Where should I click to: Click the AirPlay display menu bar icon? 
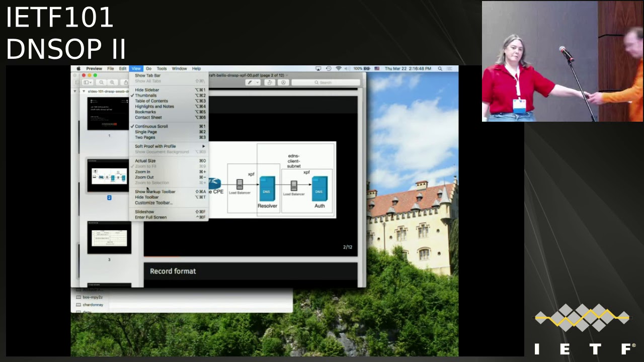(x=318, y=68)
